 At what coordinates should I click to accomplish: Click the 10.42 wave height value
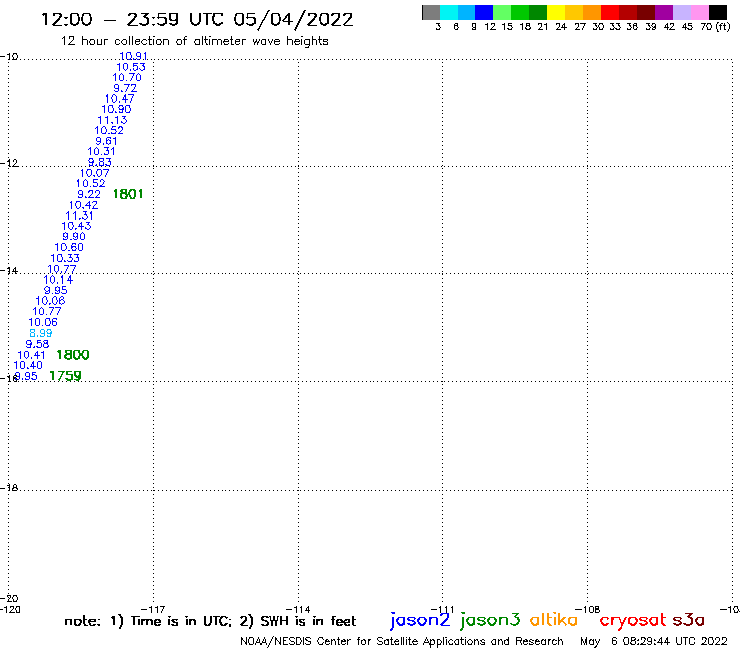click(x=84, y=205)
